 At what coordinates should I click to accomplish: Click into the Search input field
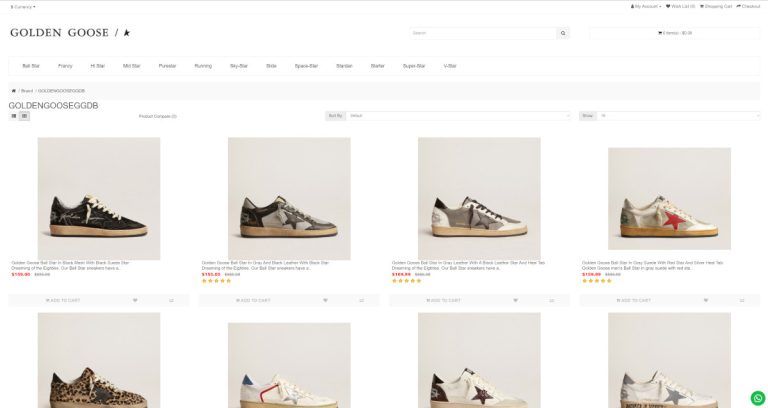coord(483,33)
